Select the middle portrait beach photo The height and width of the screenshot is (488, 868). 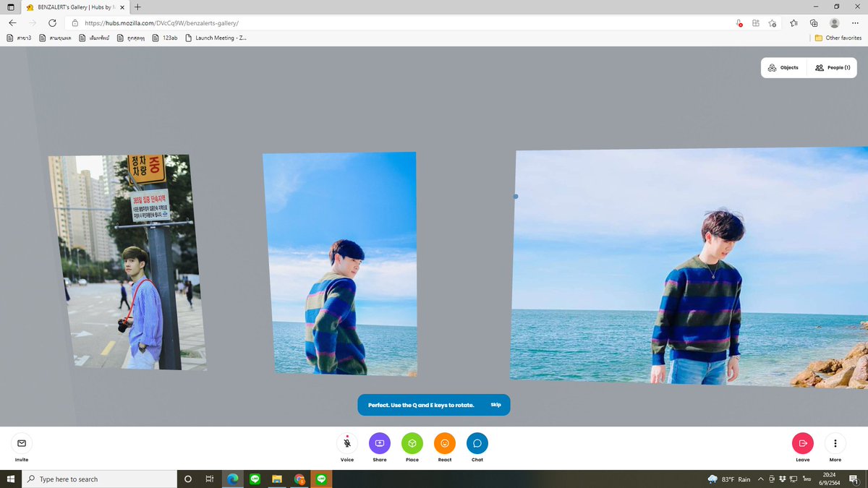(x=340, y=264)
